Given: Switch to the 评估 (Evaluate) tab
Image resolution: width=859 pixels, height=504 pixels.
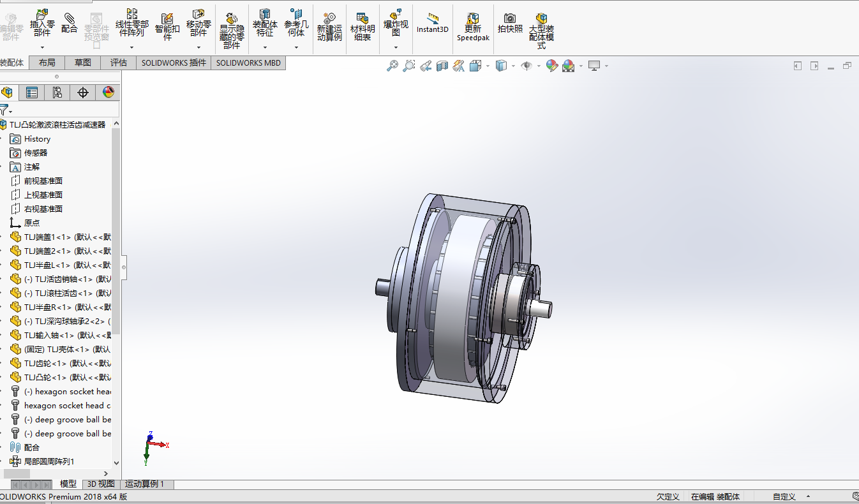Looking at the screenshot, I should coord(119,63).
